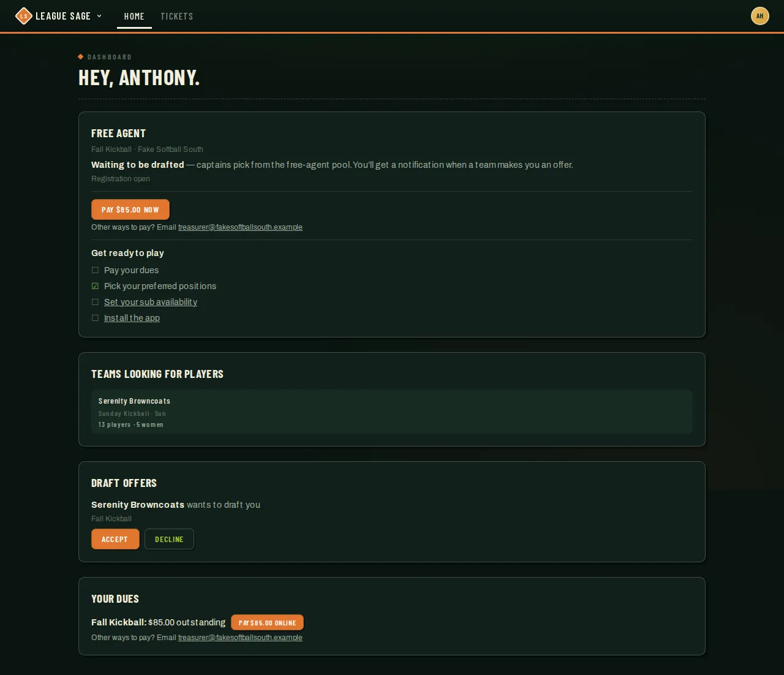
Task: Switch to the Home tab
Action: click(134, 17)
